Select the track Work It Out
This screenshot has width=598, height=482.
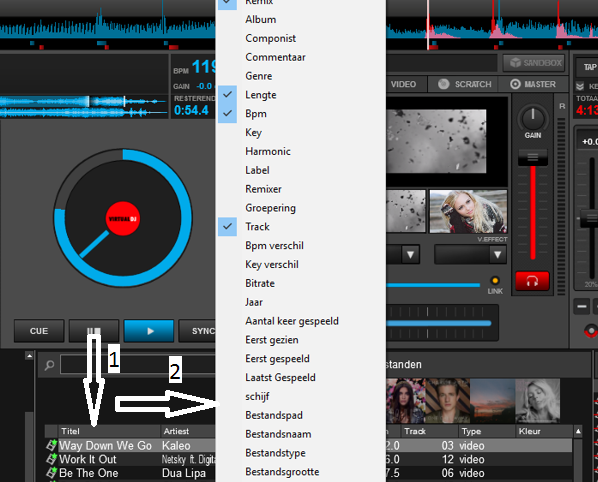click(88, 459)
